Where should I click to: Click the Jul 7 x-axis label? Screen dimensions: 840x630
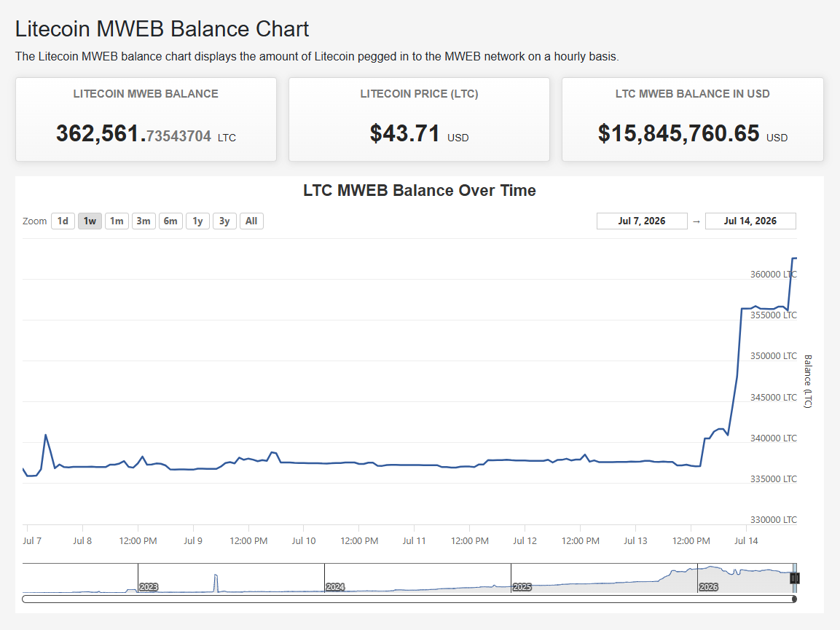(32, 540)
